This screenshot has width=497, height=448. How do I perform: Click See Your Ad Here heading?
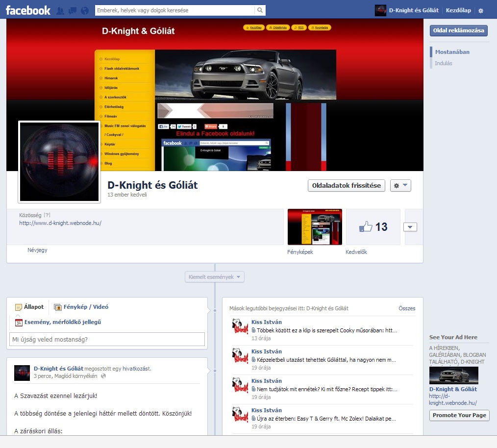pos(453,337)
